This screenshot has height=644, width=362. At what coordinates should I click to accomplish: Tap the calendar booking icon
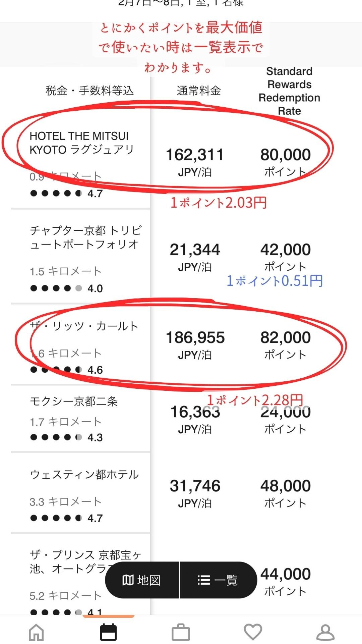(x=109, y=632)
